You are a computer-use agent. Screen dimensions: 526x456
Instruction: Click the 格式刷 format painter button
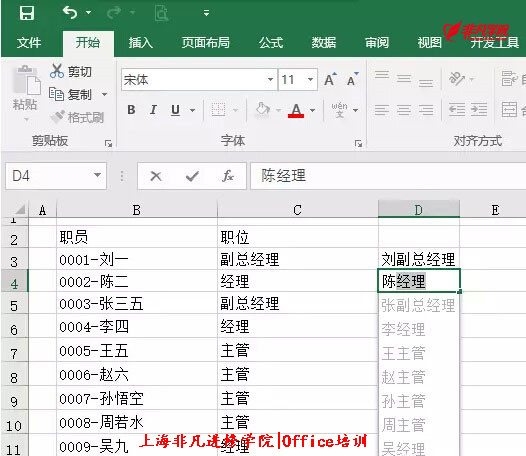point(77,117)
